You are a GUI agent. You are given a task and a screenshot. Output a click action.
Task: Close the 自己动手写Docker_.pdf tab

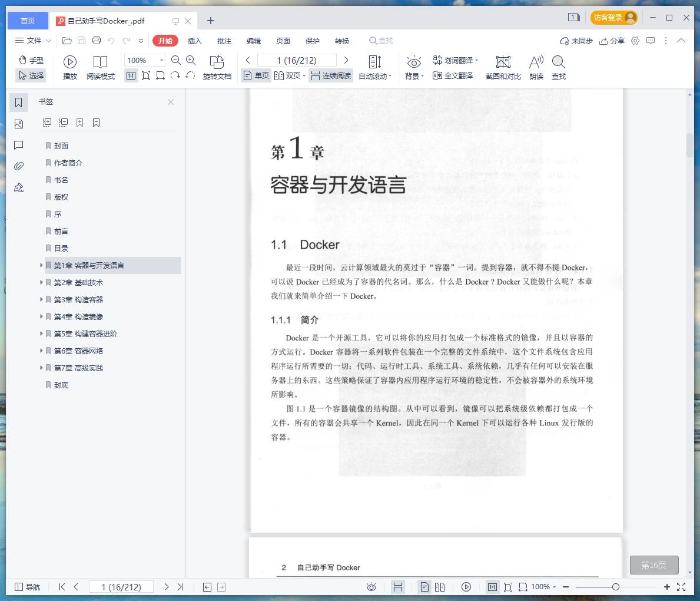188,21
